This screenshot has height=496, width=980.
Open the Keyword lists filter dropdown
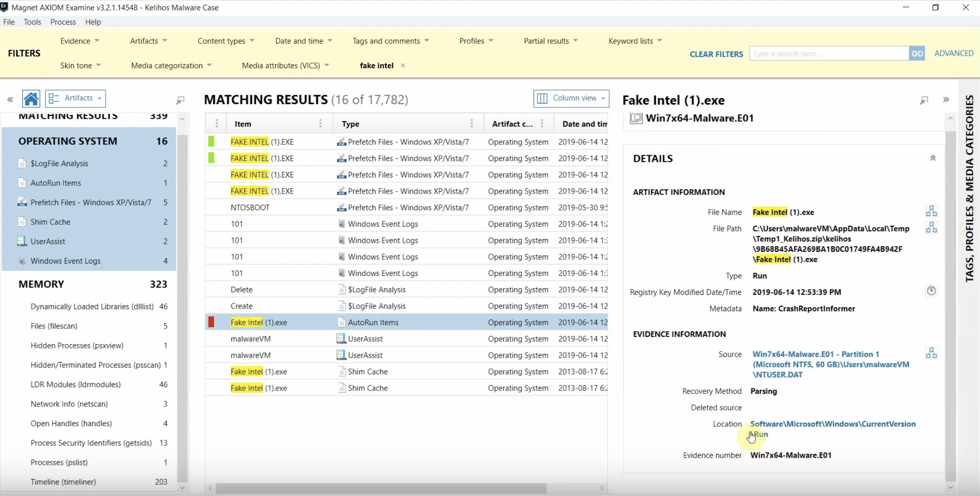tap(635, 41)
